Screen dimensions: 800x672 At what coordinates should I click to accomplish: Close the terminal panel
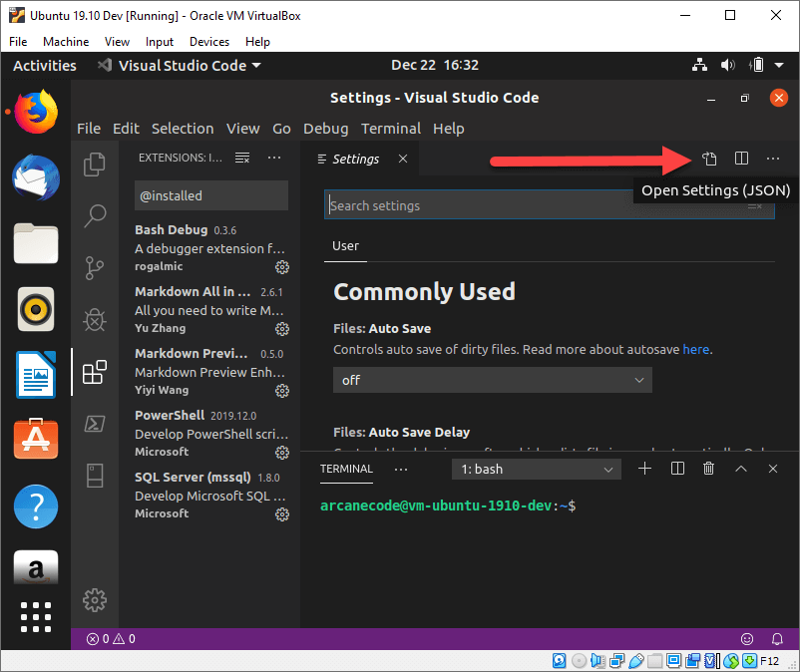coord(773,469)
